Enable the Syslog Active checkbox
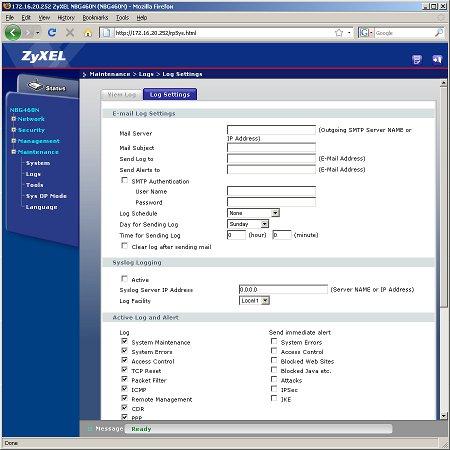This screenshot has height=450, width=450. pyautogui.click(x=124, y=278)
